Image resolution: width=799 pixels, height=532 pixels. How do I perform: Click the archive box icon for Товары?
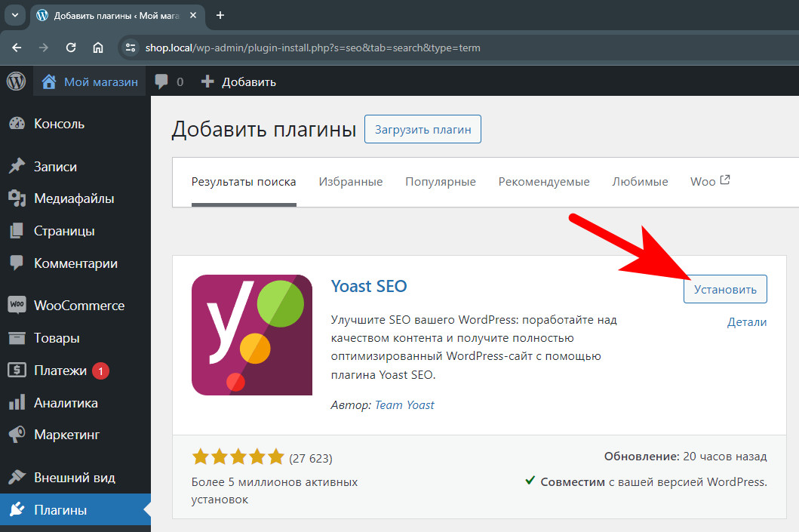[x=17, y=338]
